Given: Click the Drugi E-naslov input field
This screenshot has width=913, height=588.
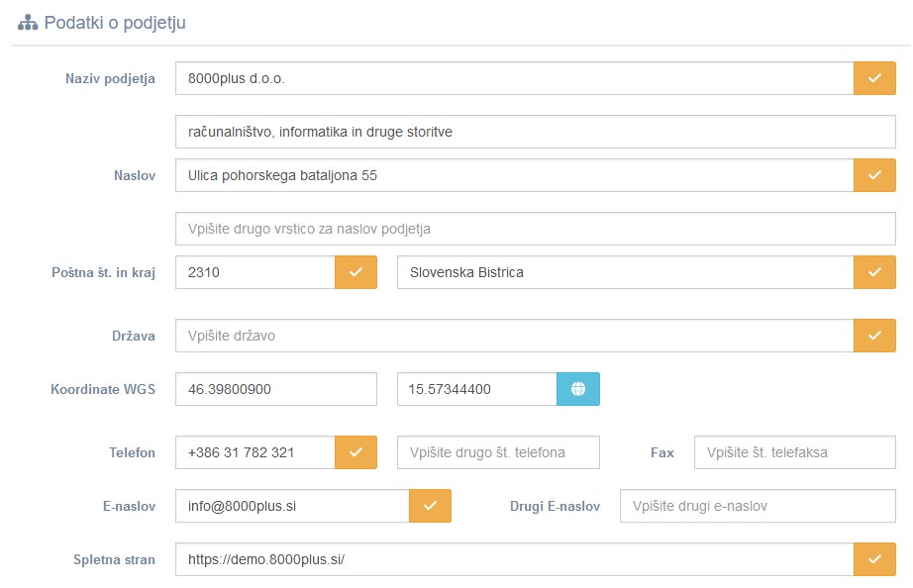Looking at the screenshot, I should click(x=758, y=506).
